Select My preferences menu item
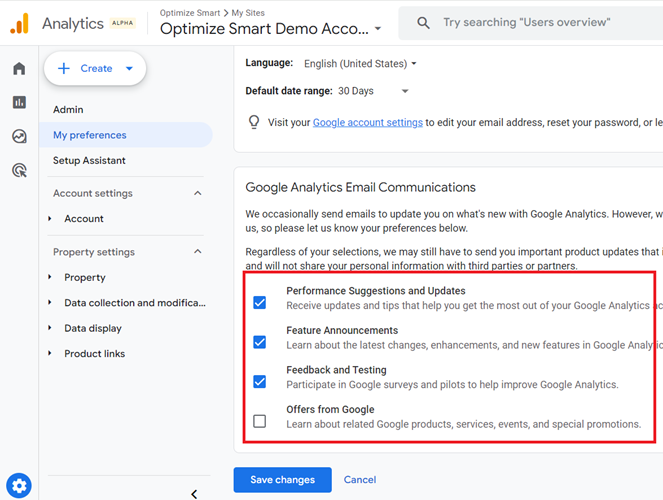 pos(125,135)
